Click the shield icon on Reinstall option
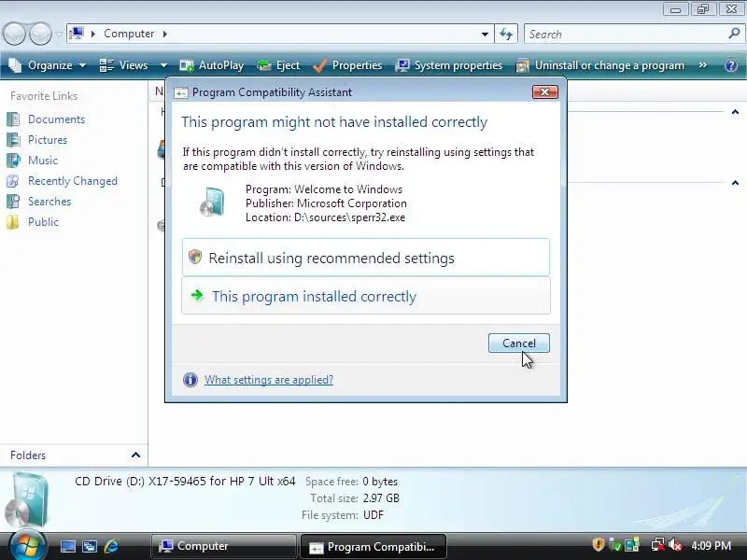 tap(195, 257)
